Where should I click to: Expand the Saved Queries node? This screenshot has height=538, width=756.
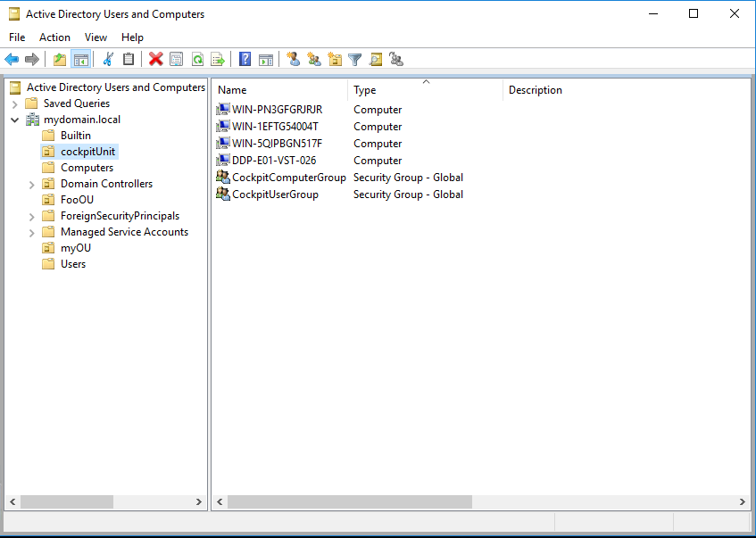15,103
